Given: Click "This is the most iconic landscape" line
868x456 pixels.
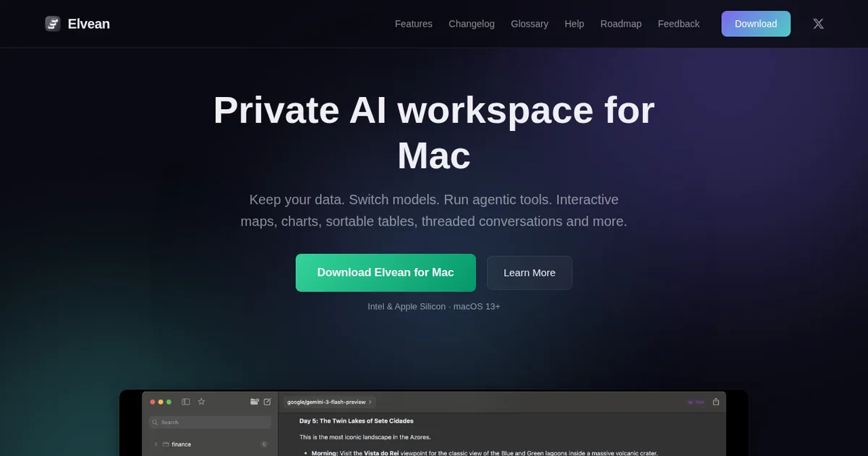Looking at the screenshot, I should [365, 437].
